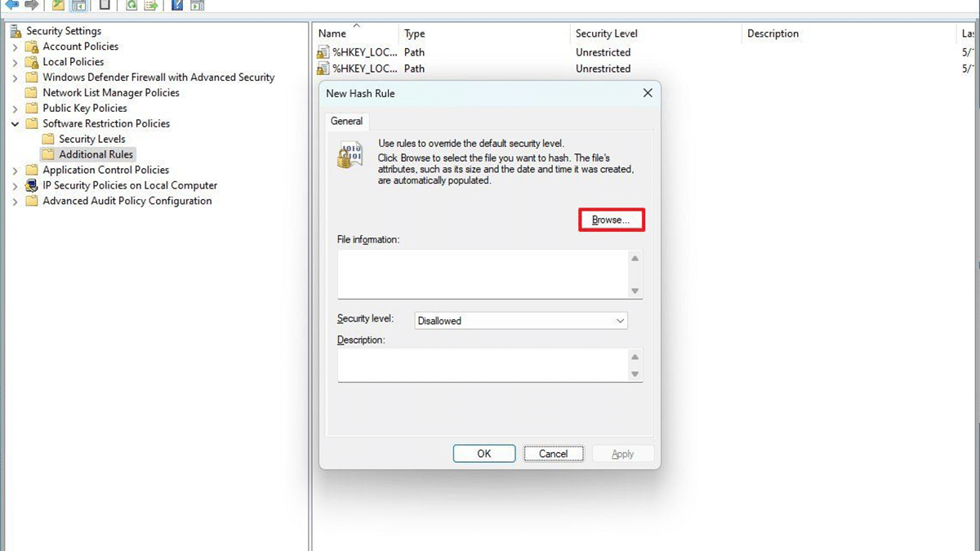This screenshot has height=551, width=980.
Task: Click the Software Restriction Policies folder icon
Action: [32, 124]
